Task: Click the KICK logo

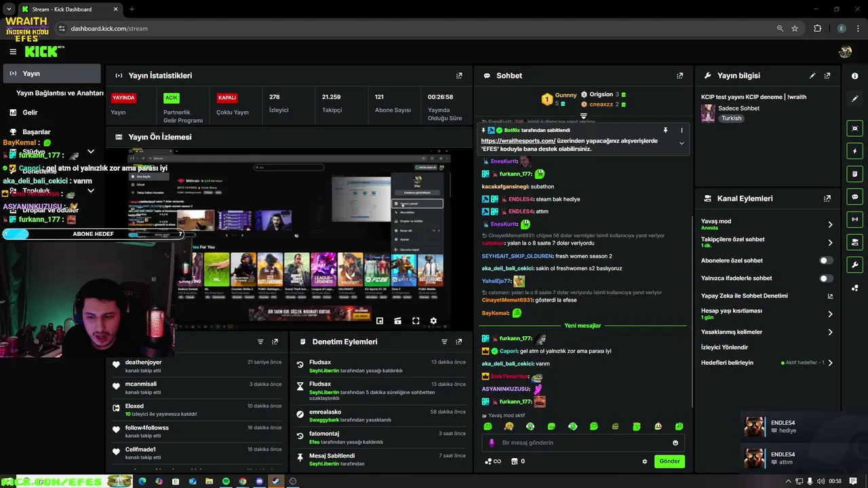Action: (44, 52)
